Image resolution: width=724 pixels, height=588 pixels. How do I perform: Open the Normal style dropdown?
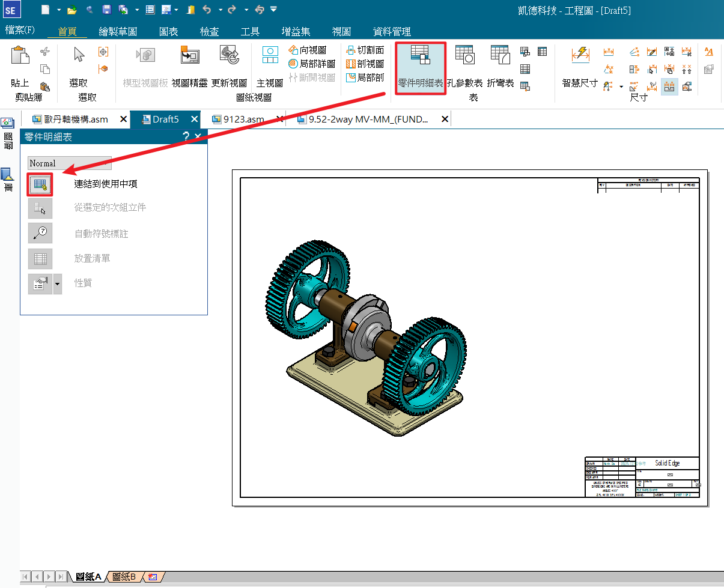point(70,163)
